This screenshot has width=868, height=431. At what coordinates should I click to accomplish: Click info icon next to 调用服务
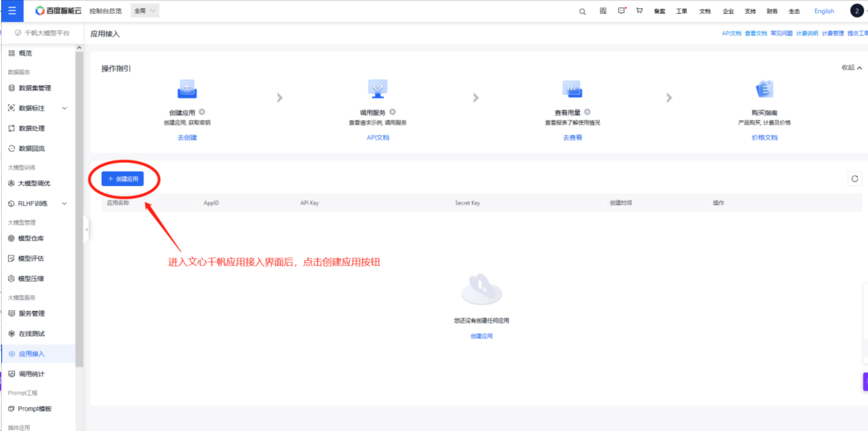tap(392, 112)
